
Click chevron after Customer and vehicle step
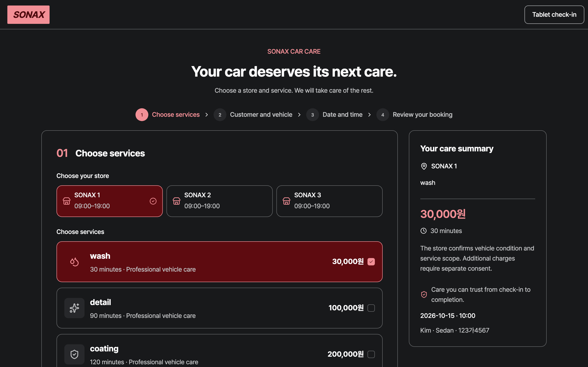coord(299,114)
